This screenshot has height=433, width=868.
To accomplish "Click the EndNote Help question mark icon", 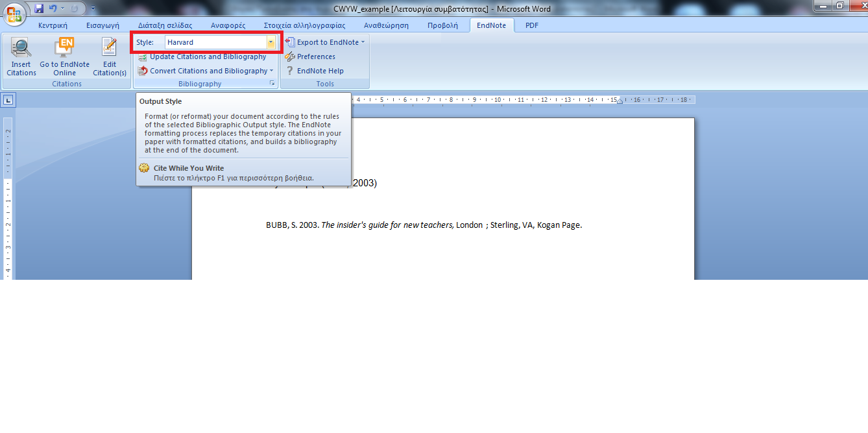I will click(289, 71).
